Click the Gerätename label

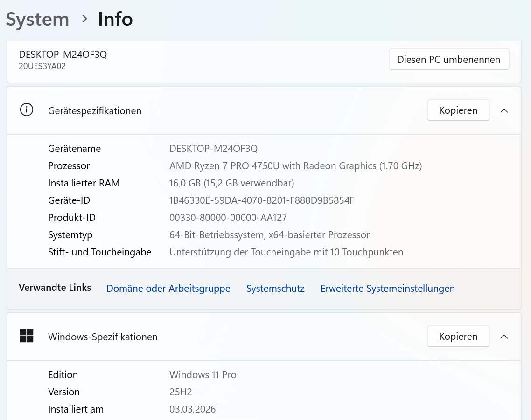click(x=75, y=149)
